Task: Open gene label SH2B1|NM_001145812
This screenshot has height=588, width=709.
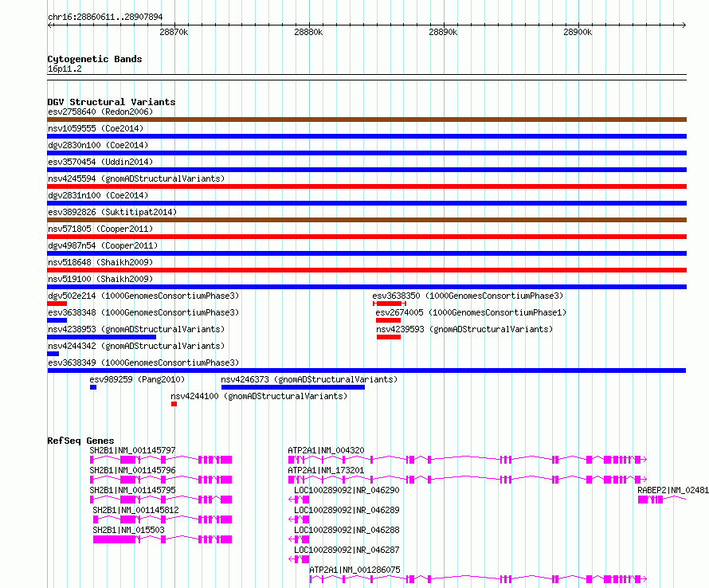Action: 135,510
